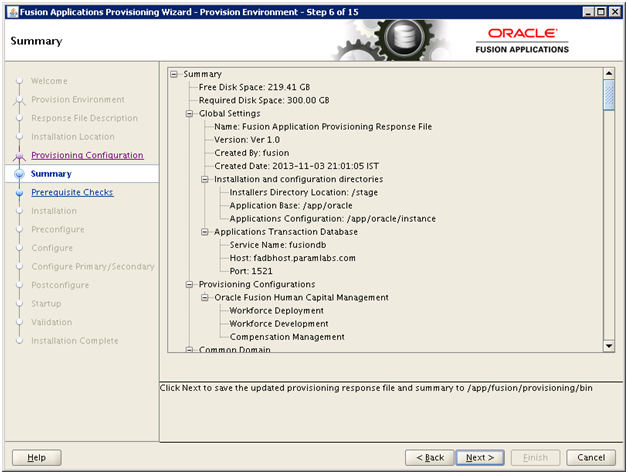Maximize the wizard window
The height and width of the screenshot is (474, 628).
(601, 12)
